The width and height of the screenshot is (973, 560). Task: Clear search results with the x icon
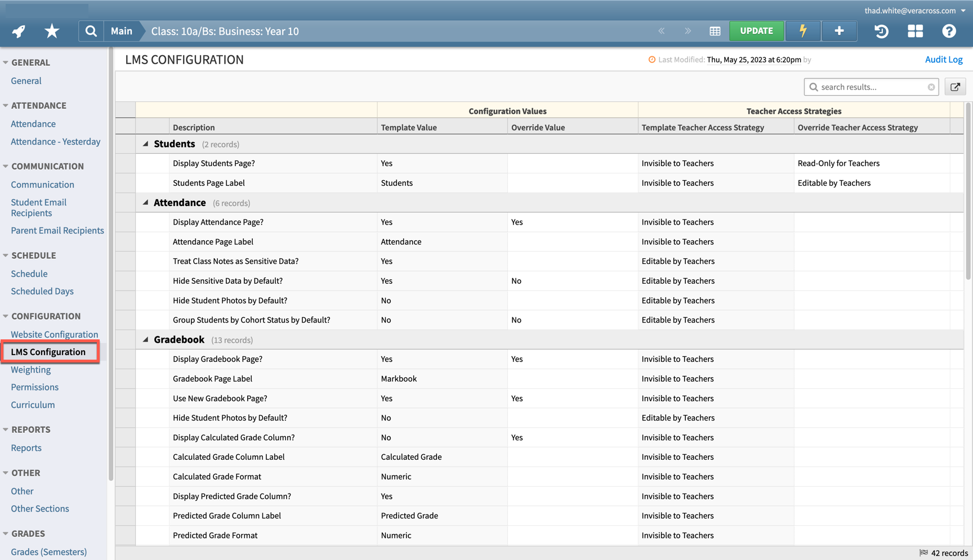931,87
